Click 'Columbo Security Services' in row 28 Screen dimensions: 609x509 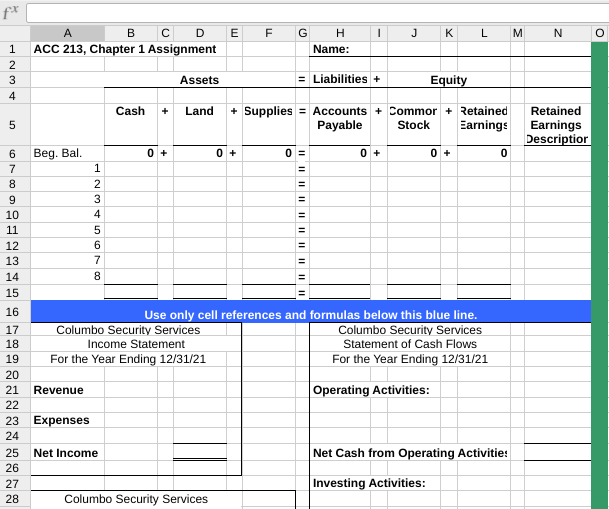click(136, 499)
